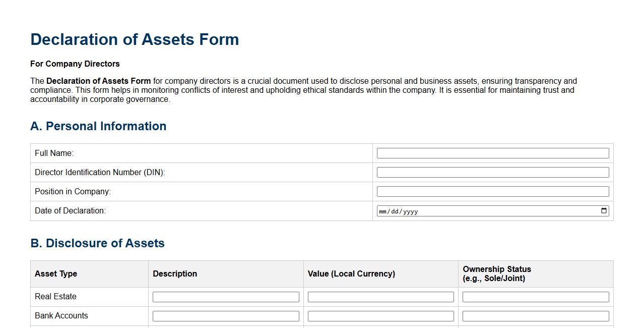This screenshot has height=328, width=644.
Task: Click the Position in Company input field
Action: pyautogui.click(x=492, y=191)
